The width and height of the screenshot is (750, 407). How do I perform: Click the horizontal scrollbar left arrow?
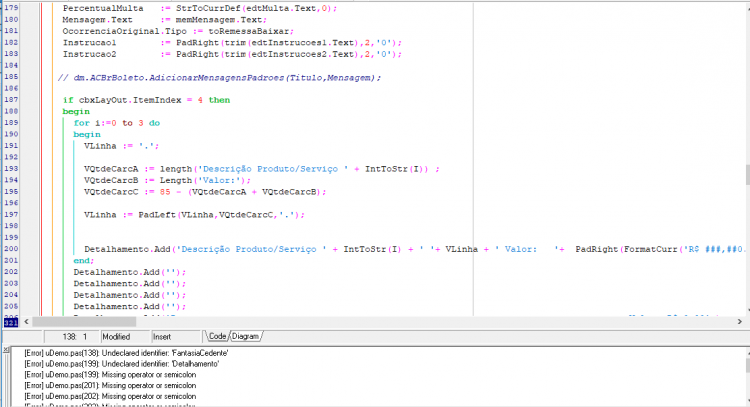point(26,322)
